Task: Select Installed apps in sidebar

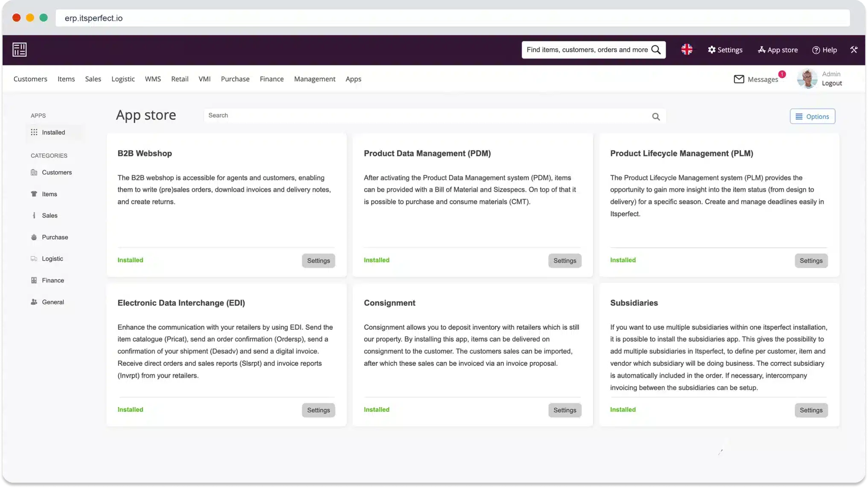Action: coord(53,132)
